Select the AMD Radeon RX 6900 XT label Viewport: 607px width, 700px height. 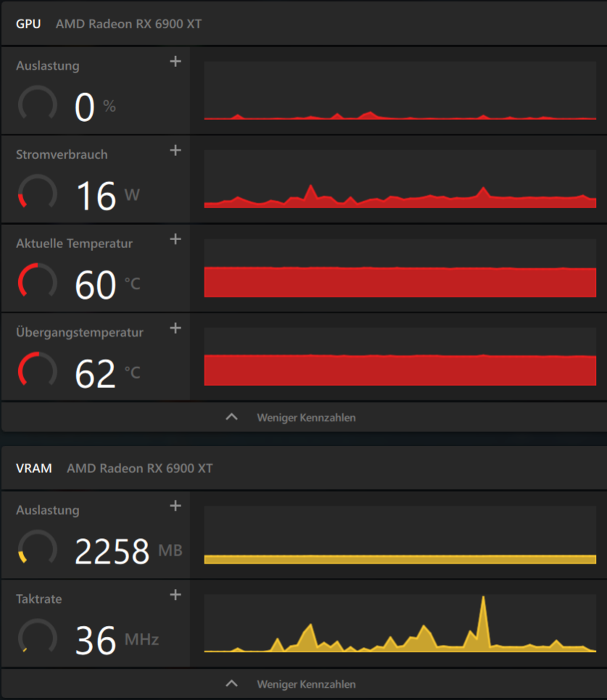(128, 23)
